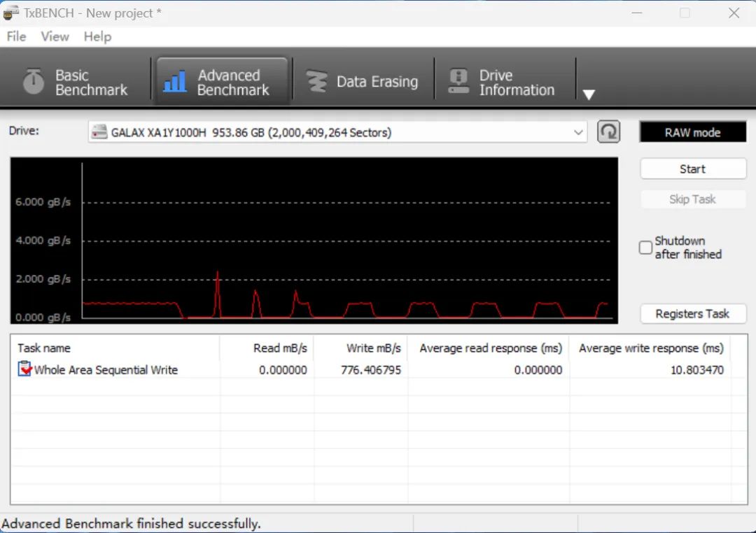The height and width of the screenshot is (533, 756).
Task: Click the drive icon beside GALAX XA1Y1000H
Action: coord(97,132)
